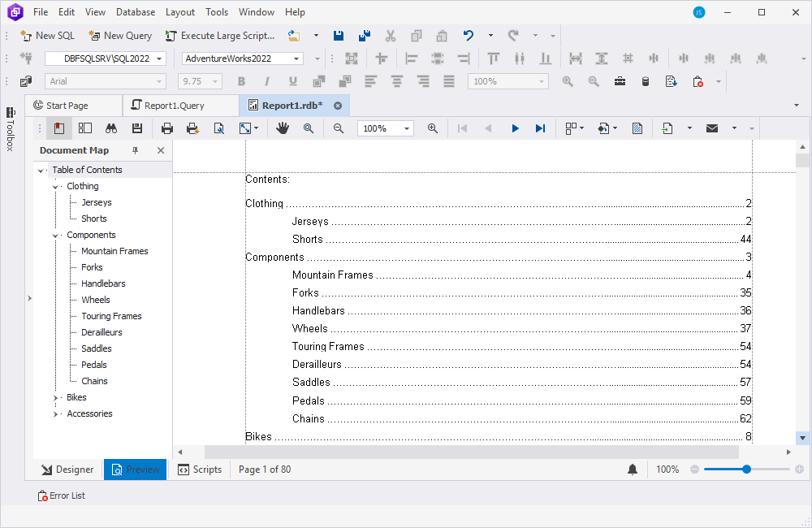
Task: Click the Scale icon in the preview toolbar
Action: [x=245, y=128]
